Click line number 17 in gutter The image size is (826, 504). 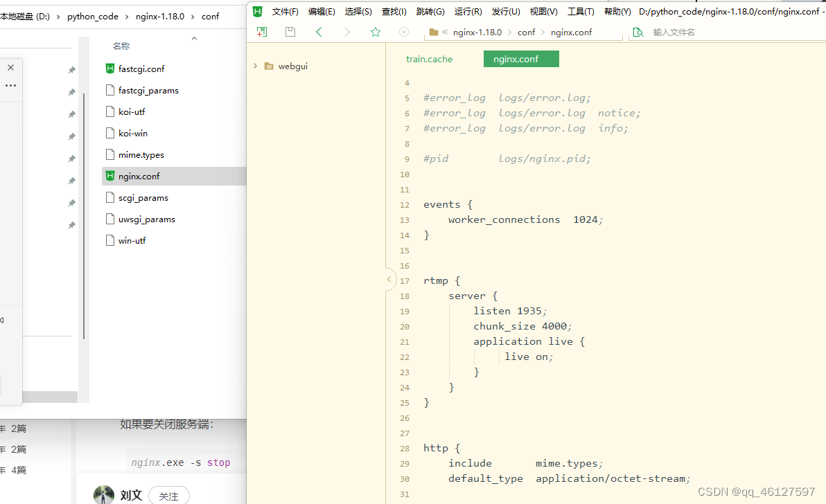(405, 281)
